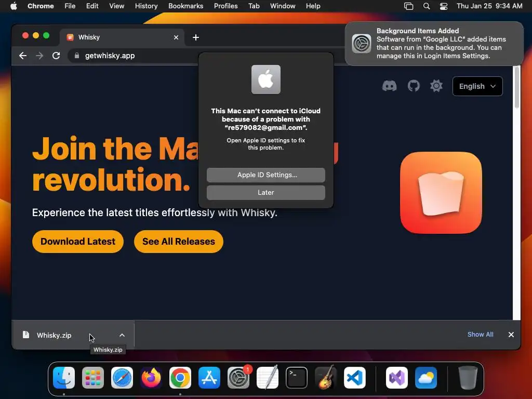Click the gear settings icon on Whisky page
Image resolution: width=532 pixels, height=399 pixels.
click(436, 86)
